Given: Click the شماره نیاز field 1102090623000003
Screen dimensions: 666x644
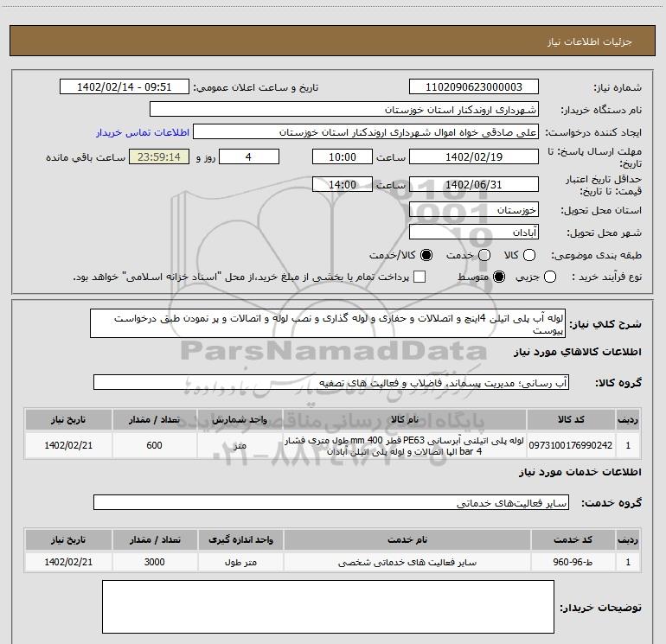Looking at the screenshot, I should pos(474,86).
